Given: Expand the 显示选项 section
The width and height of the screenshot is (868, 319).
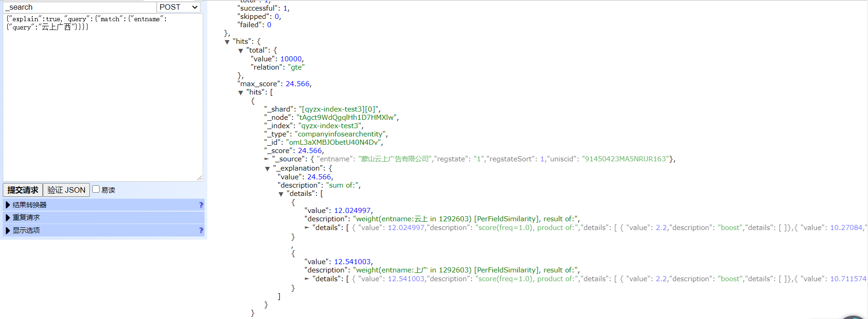Looking at the screenshot, I should [x=8, y=230].
